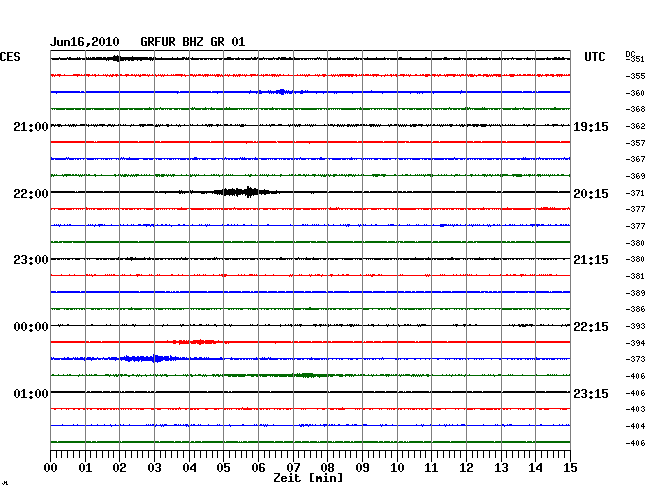The image size is (650, 494).
Task: Select minute tick label "02" on the axis
Action: point(119,468)
